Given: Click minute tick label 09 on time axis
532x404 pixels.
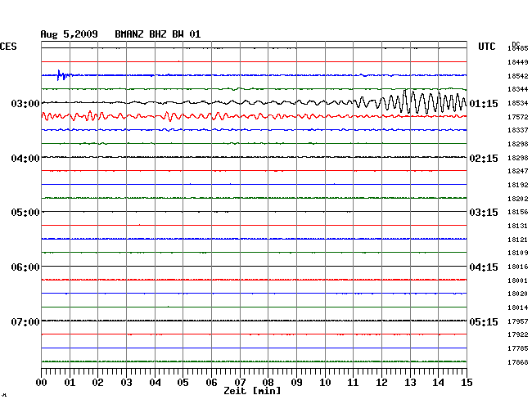Looking at the screenshot, I should [296, 383].
